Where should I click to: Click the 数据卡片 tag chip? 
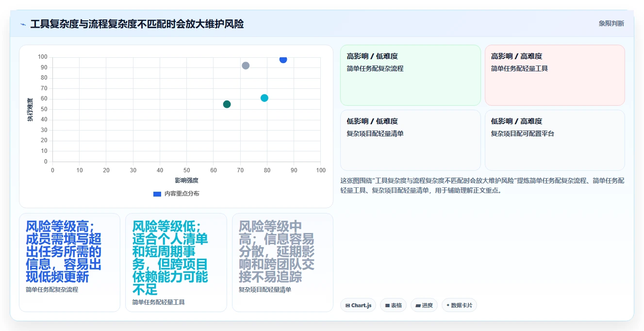[x=459, y=305]
